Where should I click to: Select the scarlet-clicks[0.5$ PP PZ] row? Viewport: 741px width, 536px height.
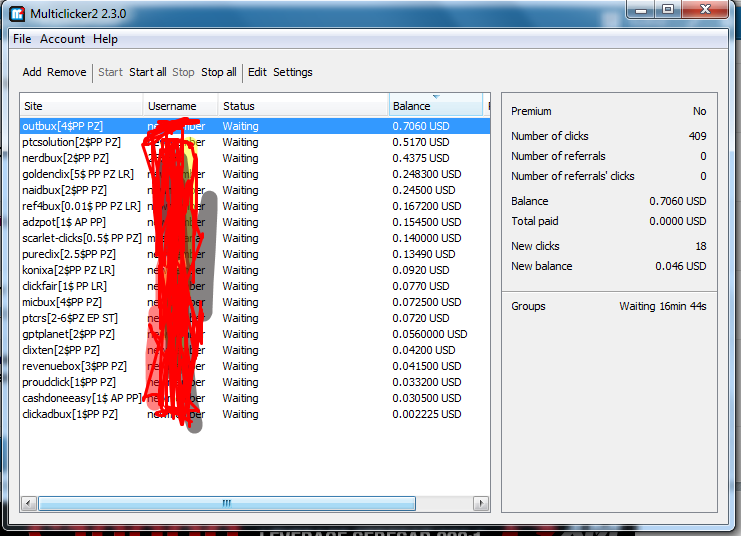click(255, 238)
